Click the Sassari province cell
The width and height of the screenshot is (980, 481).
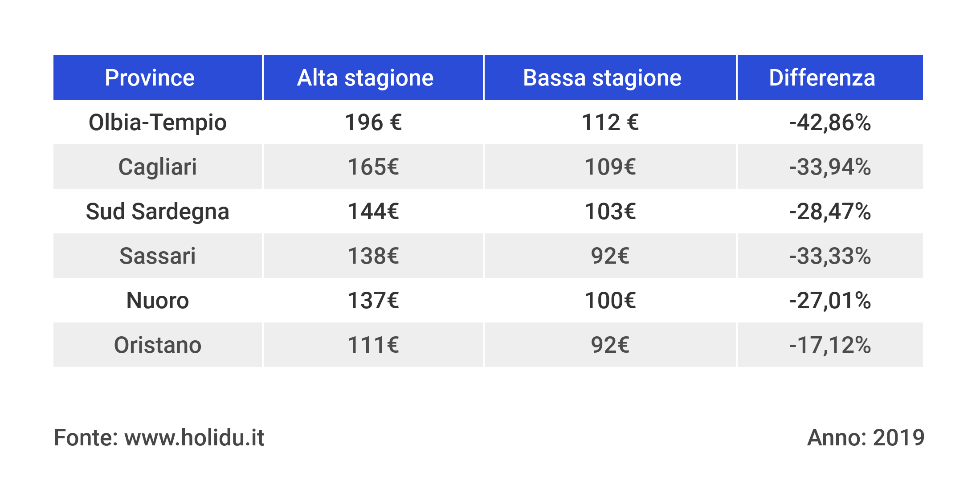(158, 256)
